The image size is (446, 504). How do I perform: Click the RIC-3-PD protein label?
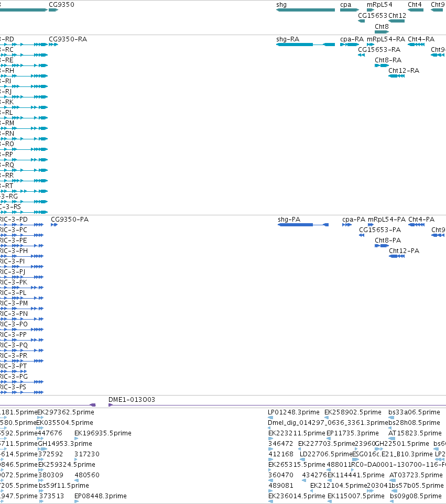click(x=14, y=219)
